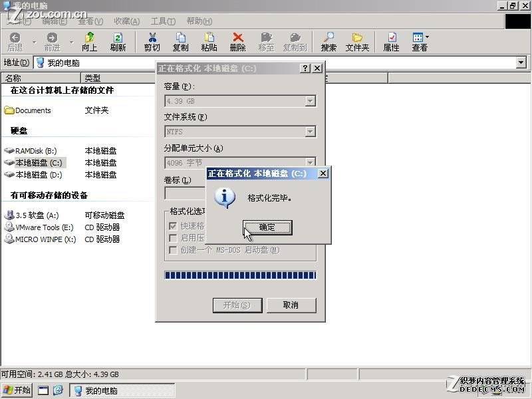This screenshot has width=532, height=399.
Task: Select the 3.5 软盘 (A:) floppy drive
Action: click(31, 215)
